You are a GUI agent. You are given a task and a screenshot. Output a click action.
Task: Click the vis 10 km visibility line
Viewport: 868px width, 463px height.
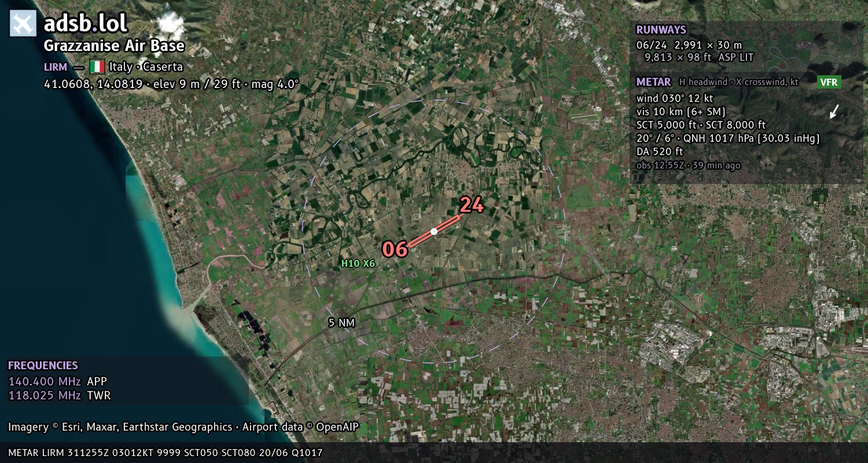[x=681, y=112]
